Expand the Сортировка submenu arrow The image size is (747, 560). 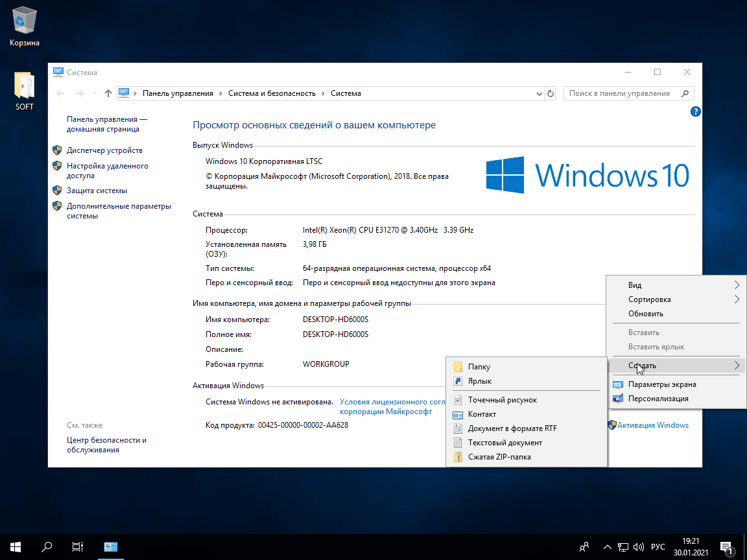737,299
